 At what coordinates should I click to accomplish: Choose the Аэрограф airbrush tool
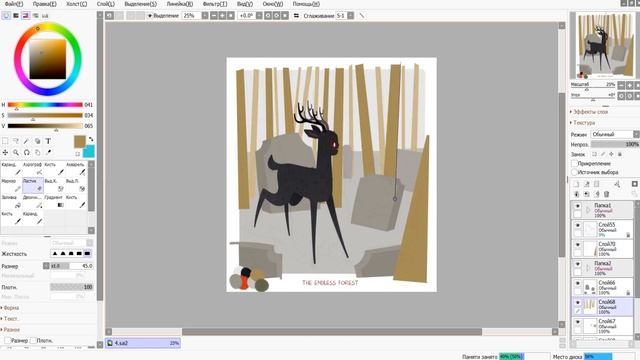click(33, 169)
